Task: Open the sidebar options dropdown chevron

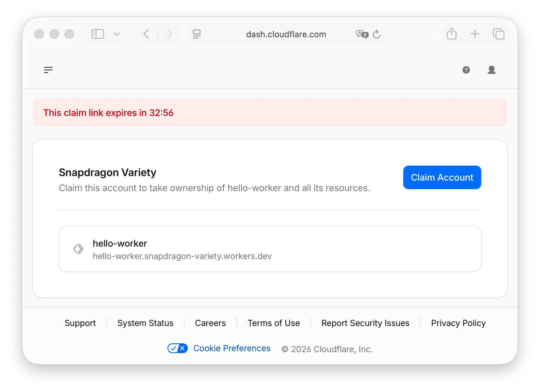Action: point(117,34)
